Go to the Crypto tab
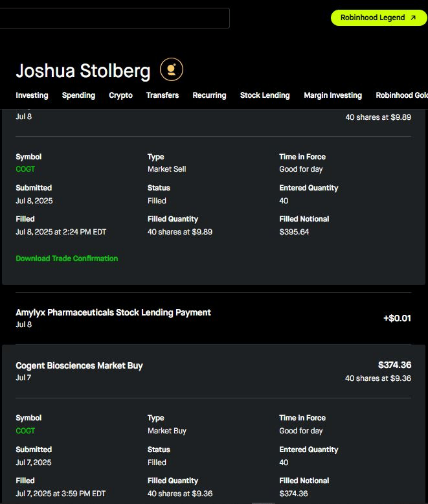The height and width of the screenshot is (504, 428). click(x=120, y=95)
